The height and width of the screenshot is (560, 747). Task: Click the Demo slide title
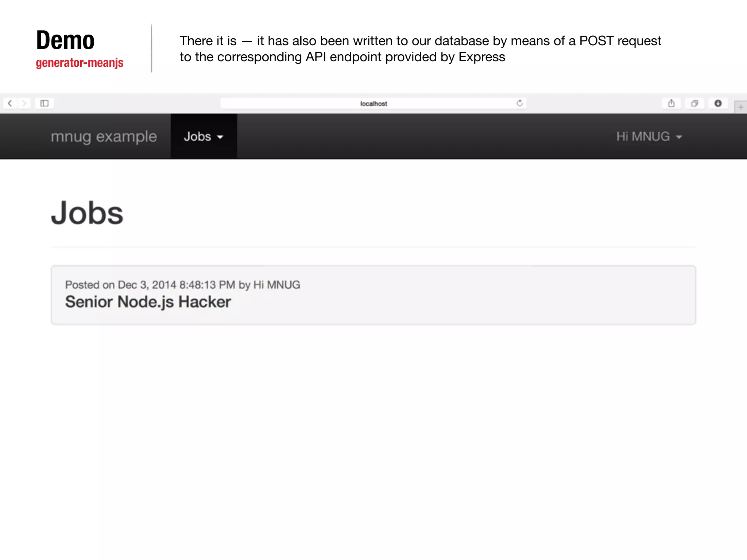[65, 40]
